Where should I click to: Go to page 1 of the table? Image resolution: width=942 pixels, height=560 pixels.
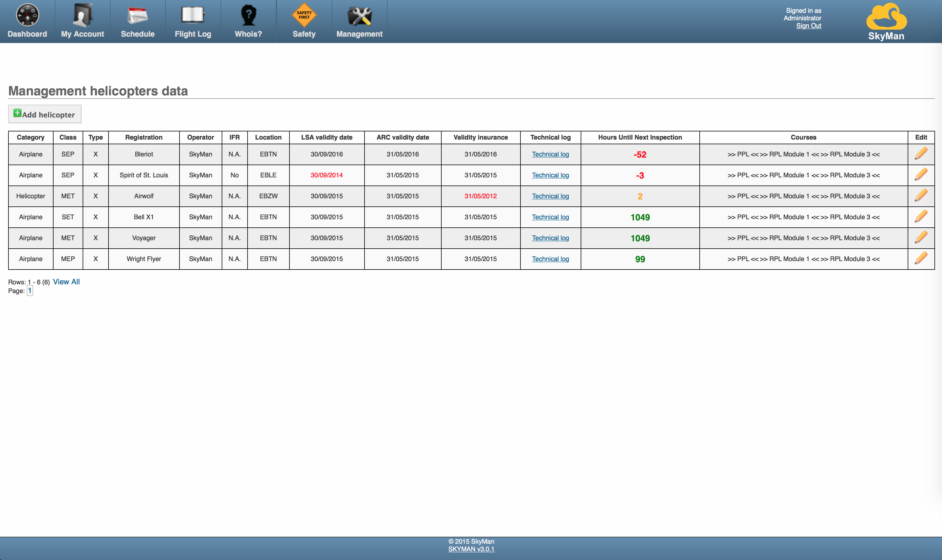point(30,290)
